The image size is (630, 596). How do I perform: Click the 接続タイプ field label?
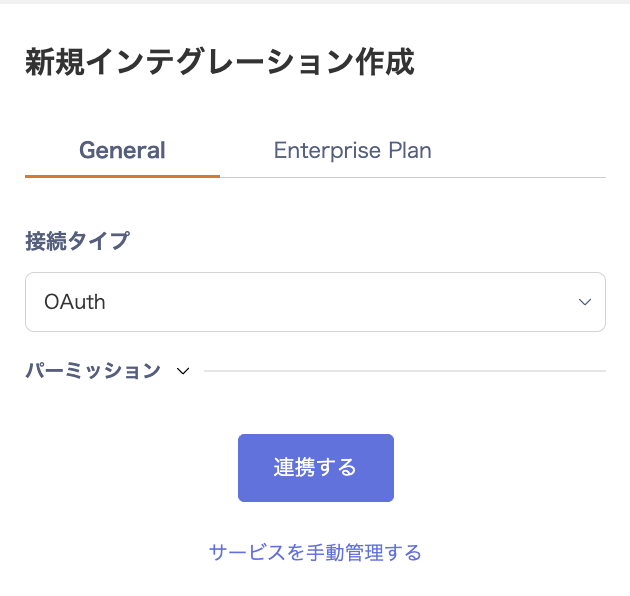click(x=77, y=241)
